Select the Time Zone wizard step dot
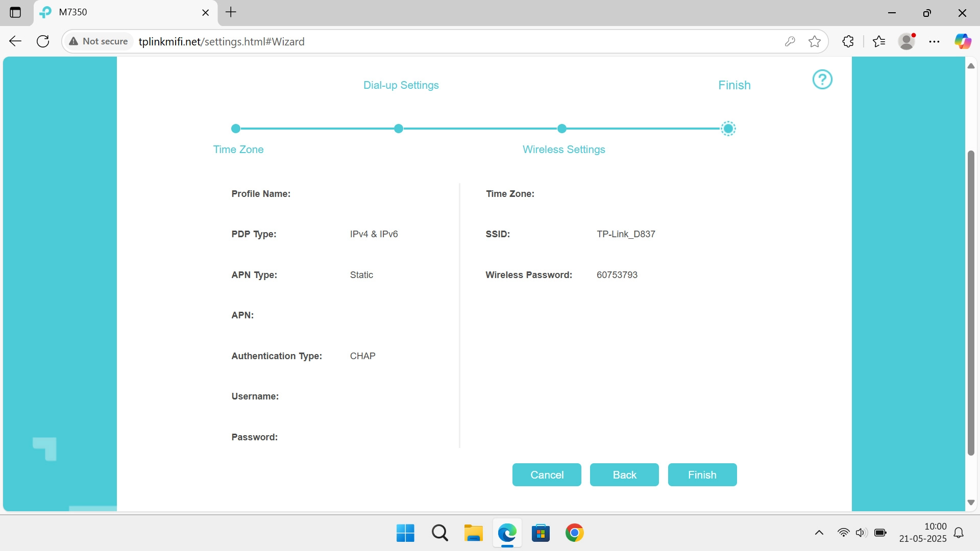This screenshot has width=980, height=551. (235, 129)
